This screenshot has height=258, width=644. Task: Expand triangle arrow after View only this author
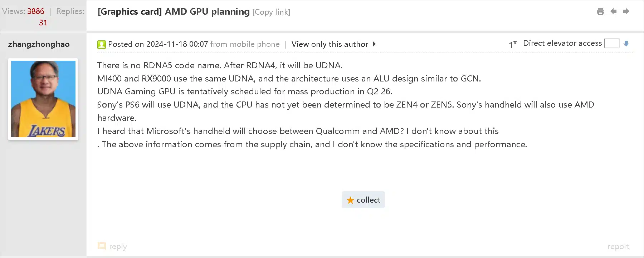[374, 44]
